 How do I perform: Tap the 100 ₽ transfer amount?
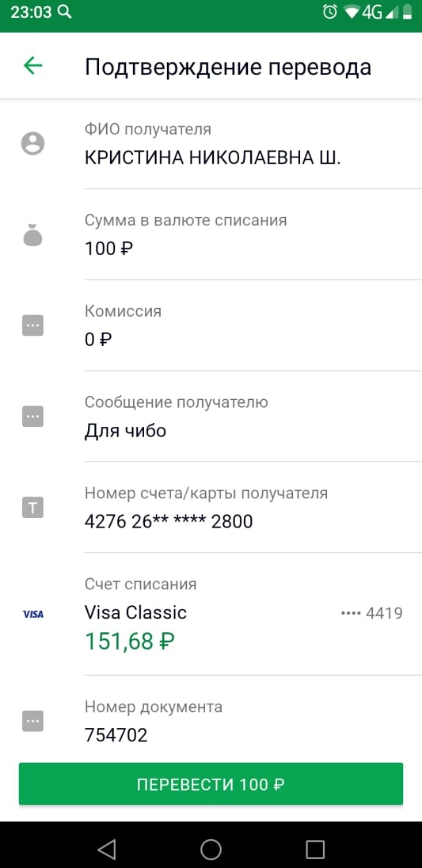[x=109, y=249]
